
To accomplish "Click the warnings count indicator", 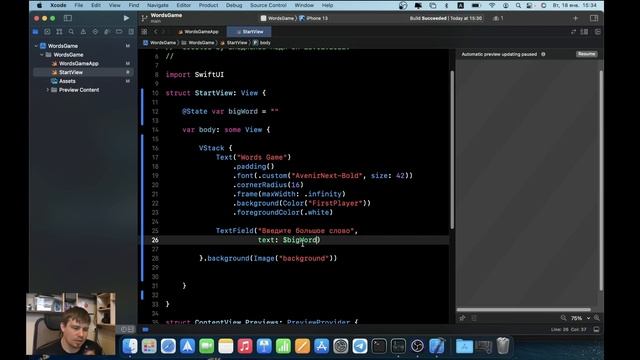I will pos(498,18).
